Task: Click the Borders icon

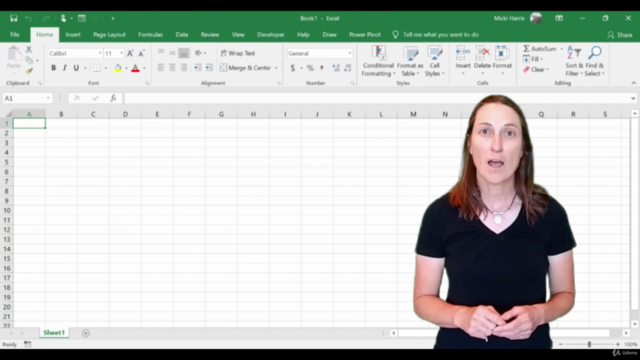Action: (x=97, y=68)
